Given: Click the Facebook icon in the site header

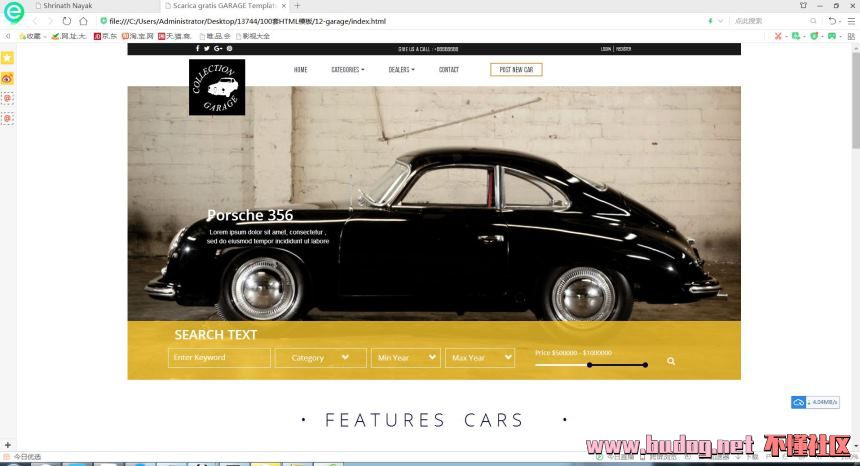Looking at the screenshot, I should pos(197,48).
